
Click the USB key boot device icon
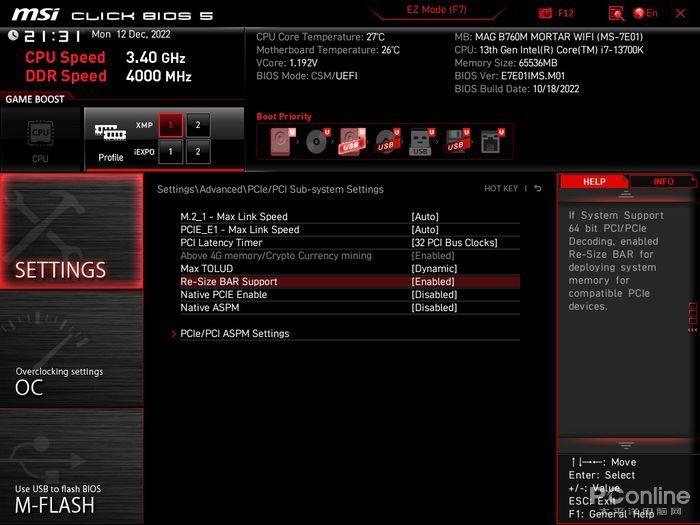(421, 142)
